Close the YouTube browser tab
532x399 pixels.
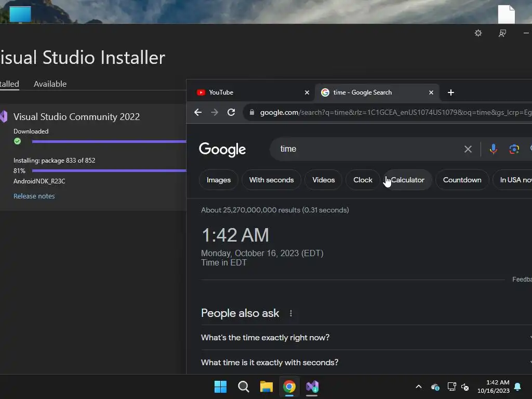[307, 92]
